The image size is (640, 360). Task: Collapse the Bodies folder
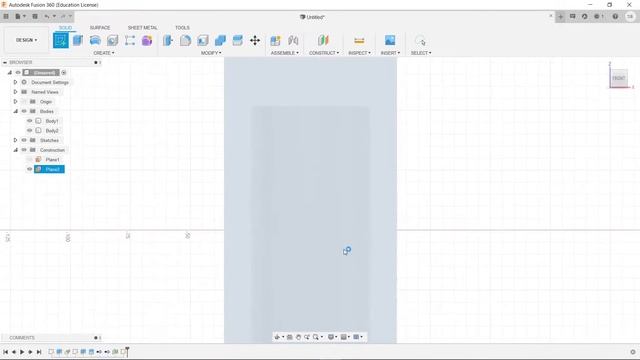[x=16, y=111]
